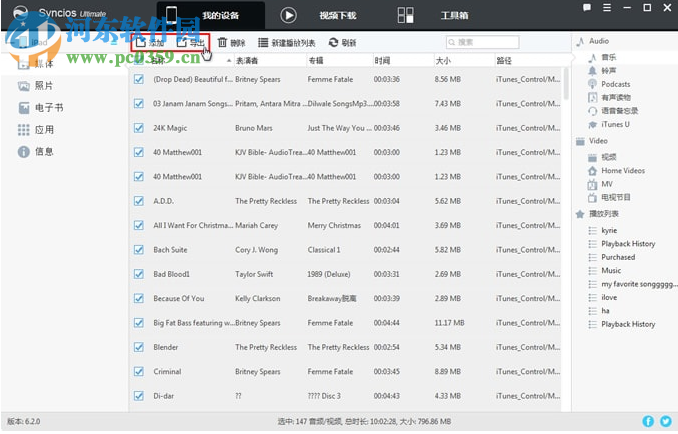Open the Info section in sidebar

(35, 152)
